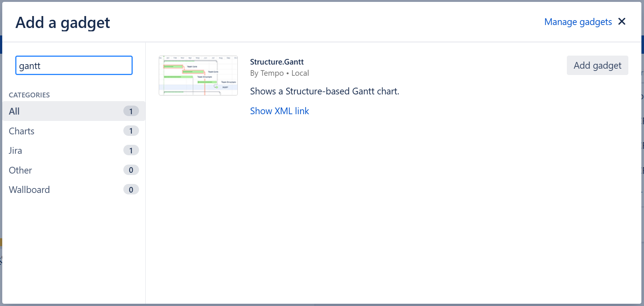This screenshot has height=306, width=644.
Task: Select the Other category
Action: 74,170
